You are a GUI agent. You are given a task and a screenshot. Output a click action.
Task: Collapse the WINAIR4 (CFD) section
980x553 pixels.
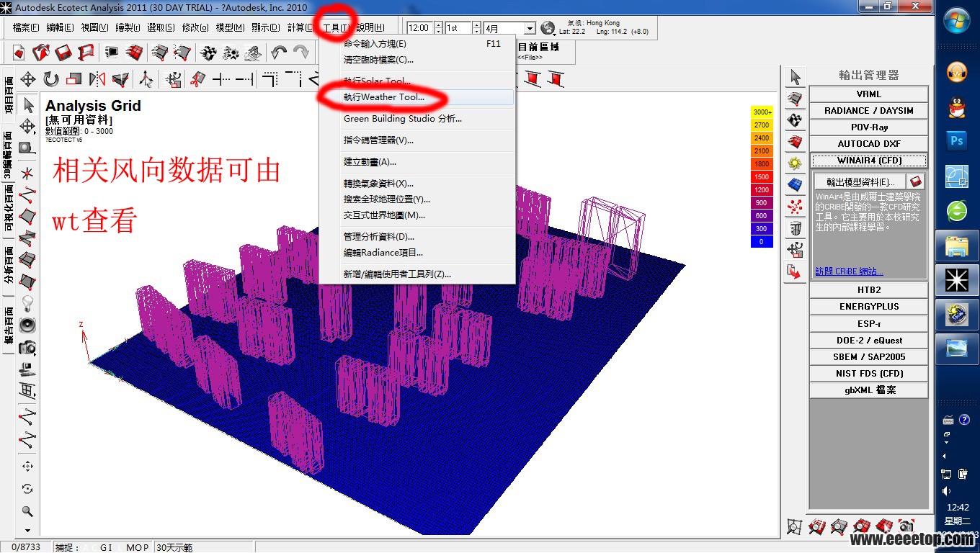(868, 161)
